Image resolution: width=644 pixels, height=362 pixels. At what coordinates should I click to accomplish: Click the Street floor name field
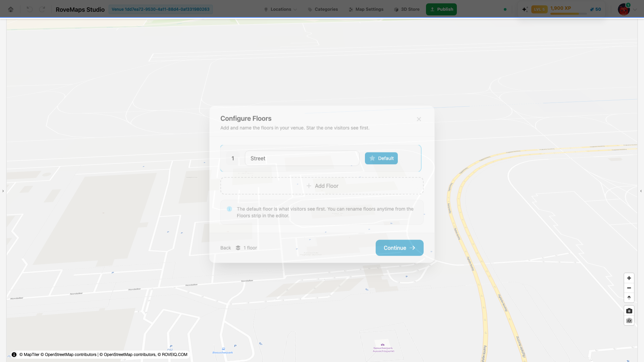point(302,158)
